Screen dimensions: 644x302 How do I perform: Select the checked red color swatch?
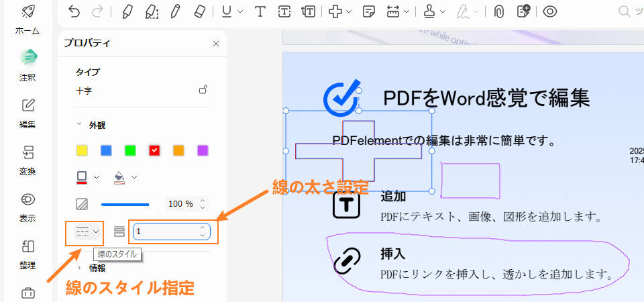tap(154, 150)
